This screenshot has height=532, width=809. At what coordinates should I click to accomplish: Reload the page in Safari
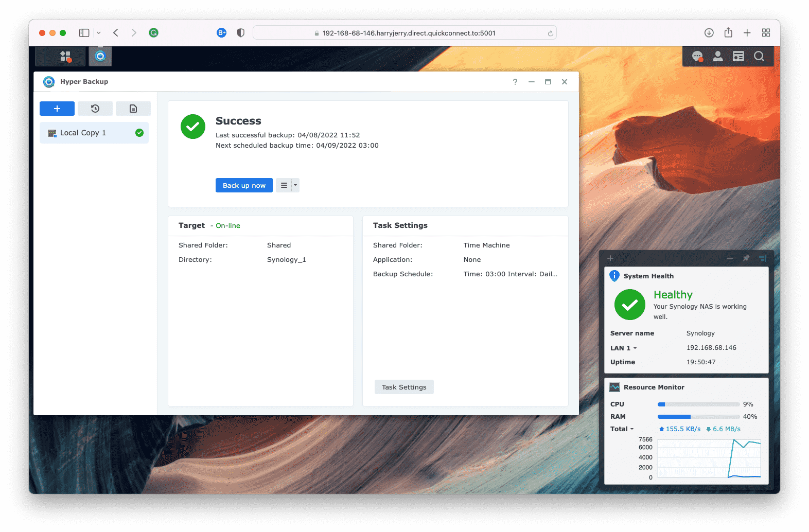click(x=550, y=33)
